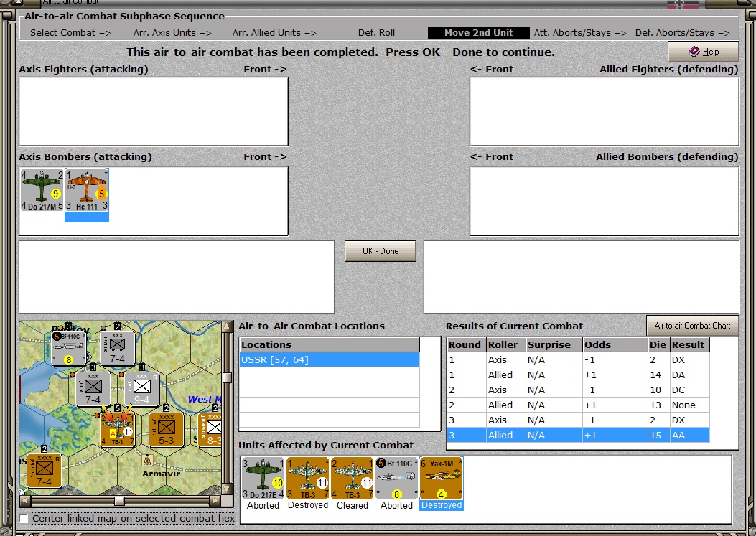
Task: Click the Locations column header
Action: point(330,344)
